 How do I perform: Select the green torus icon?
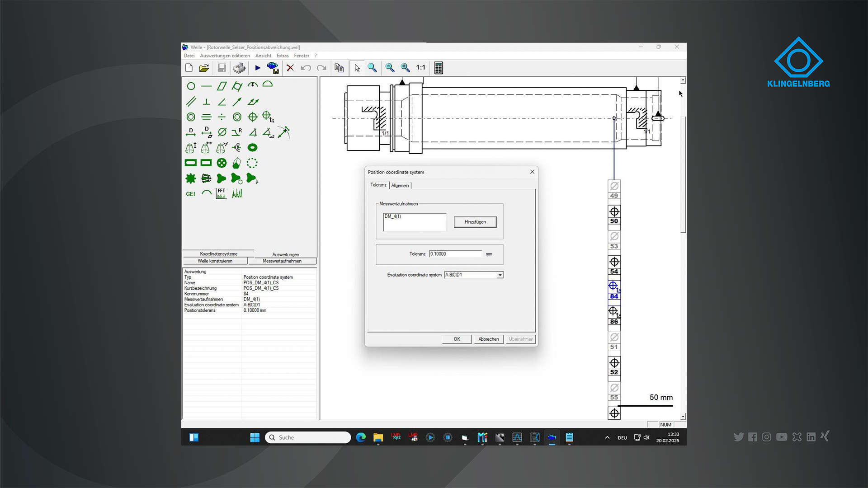253,147
